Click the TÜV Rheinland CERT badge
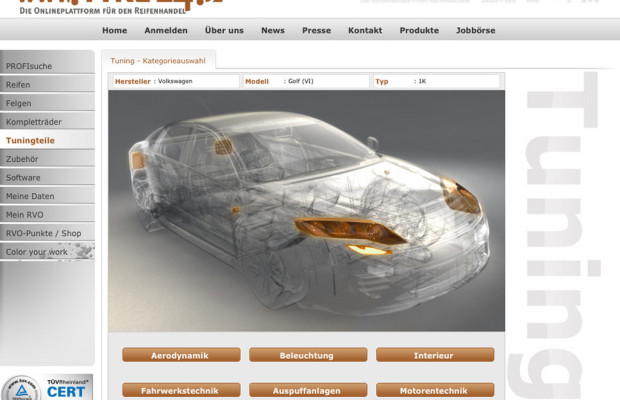The height and width of the screenshot is (400, 620). [x=47, y=387]
